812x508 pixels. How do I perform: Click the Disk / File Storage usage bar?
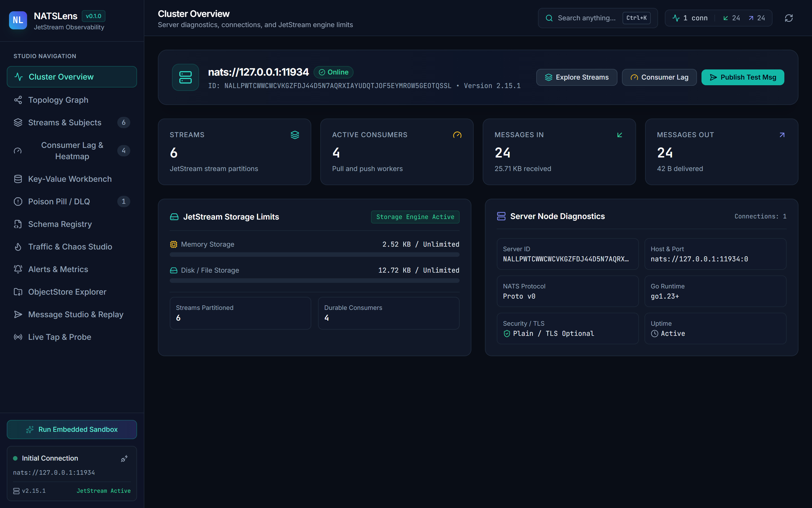(x=314, y=281)
